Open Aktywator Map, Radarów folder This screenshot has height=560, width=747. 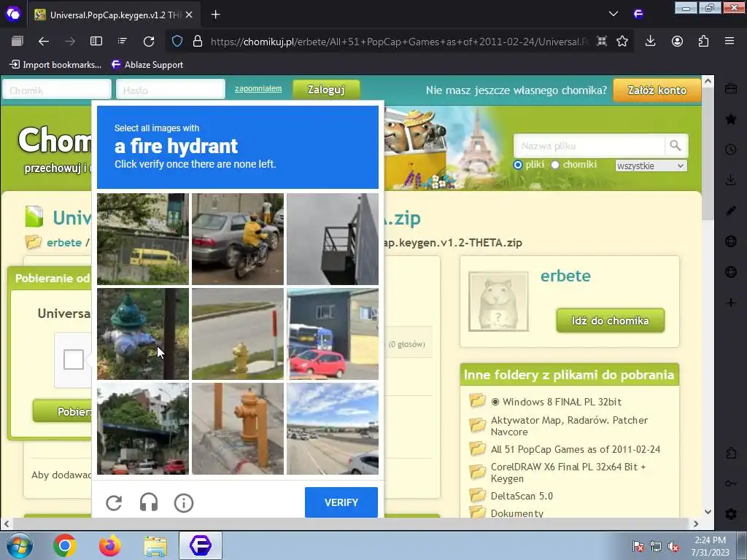click(x=569, y=426)
